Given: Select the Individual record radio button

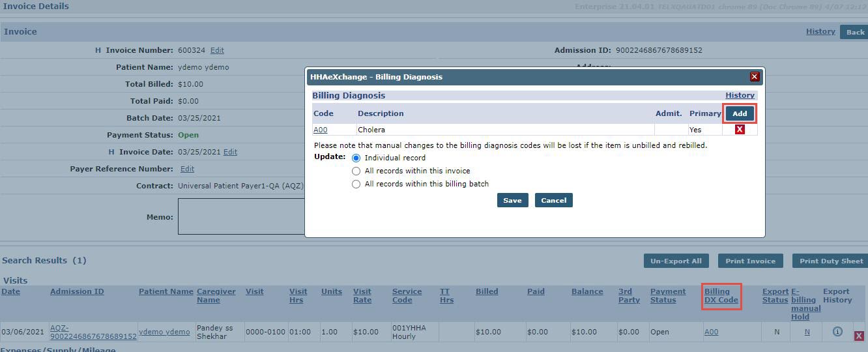Looking at the screenshot, I should 356,158.
